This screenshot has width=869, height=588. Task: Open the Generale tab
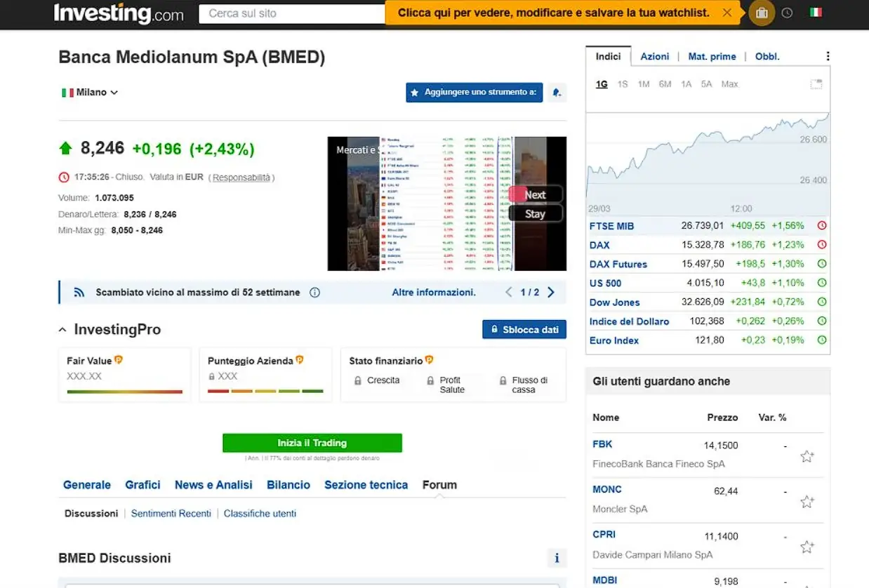point(87,485)
